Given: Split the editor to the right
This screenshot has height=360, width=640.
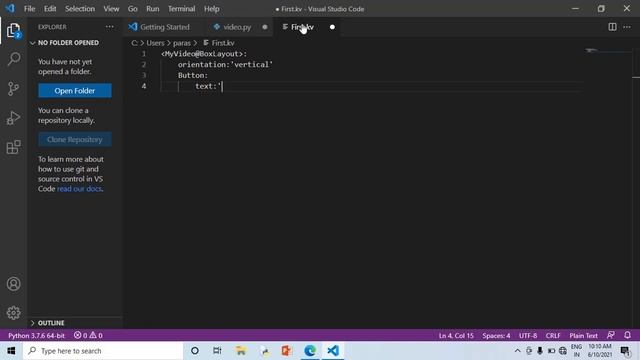Looking at the screenshot, I should click(612, 27).
